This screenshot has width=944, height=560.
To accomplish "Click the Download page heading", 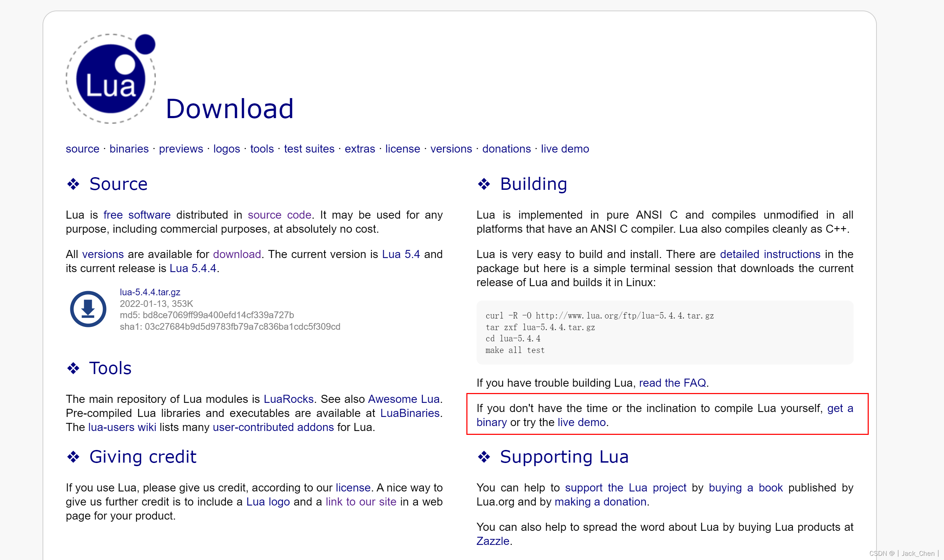I will 229,109.
